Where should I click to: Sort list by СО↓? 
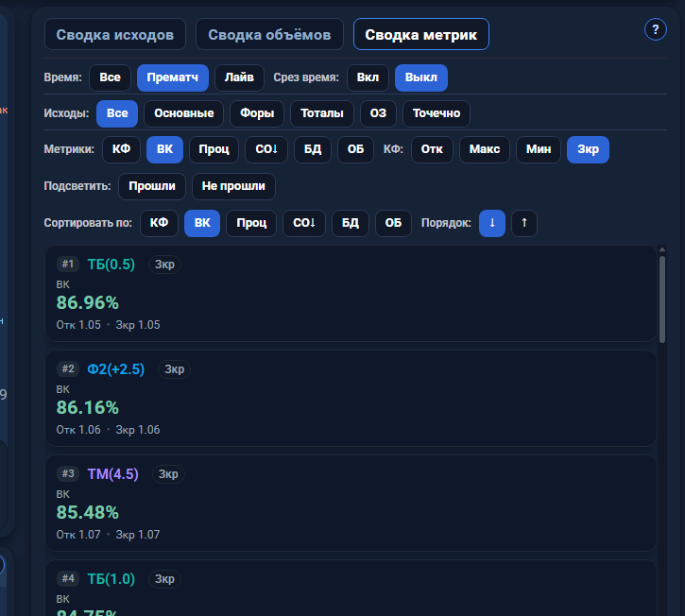[303, 223]
